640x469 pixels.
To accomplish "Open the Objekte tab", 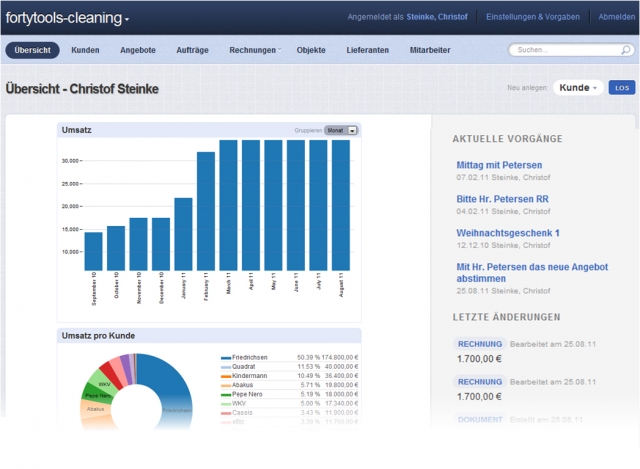I will point(311,50).
